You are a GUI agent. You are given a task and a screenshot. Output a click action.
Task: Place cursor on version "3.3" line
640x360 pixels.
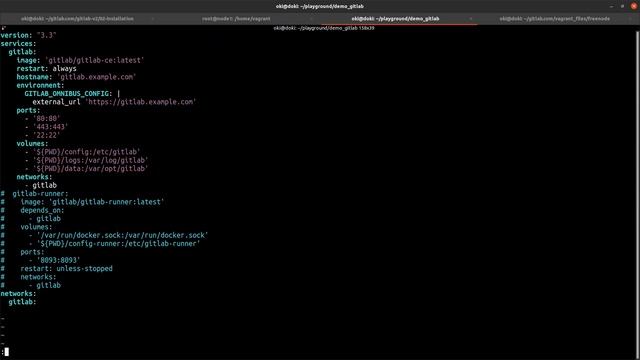click(x=28, y=35)
